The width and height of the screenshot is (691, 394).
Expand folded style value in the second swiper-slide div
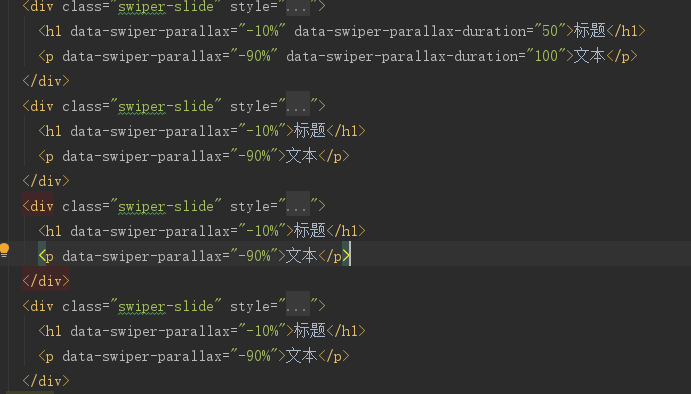pyautogui.click(x=298, y=106)
